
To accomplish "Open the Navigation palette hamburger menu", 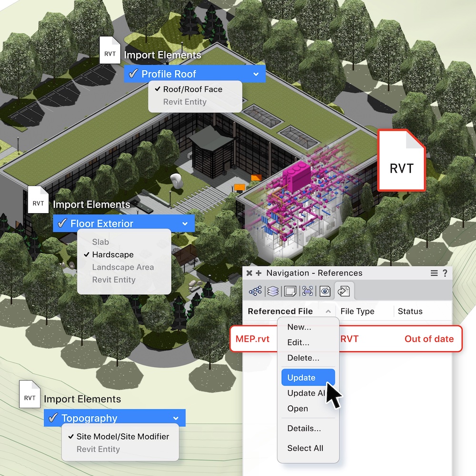I will (x=434, y=273).
